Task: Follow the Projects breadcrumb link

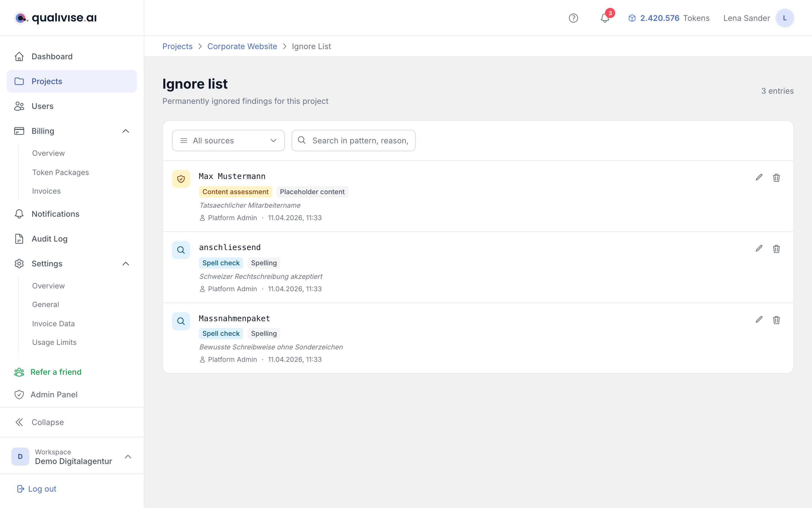Action: 178,46
